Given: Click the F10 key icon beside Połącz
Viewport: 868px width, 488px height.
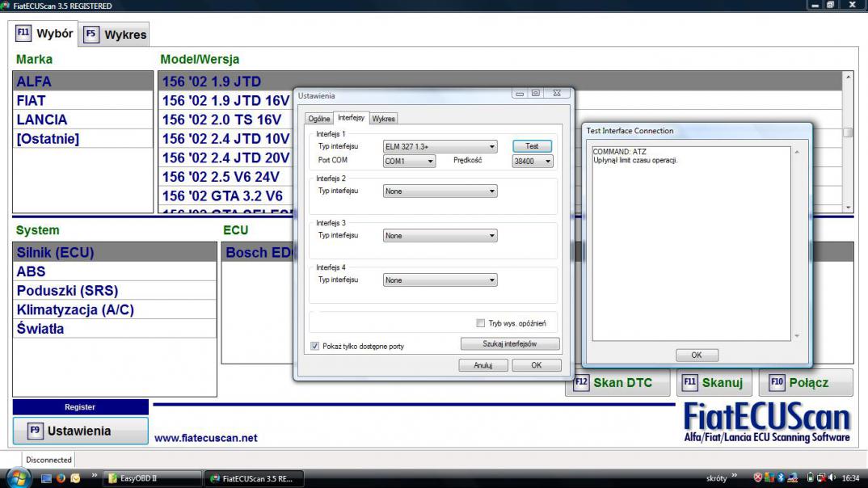Looking at the screenshot, I should pos(777,383).
